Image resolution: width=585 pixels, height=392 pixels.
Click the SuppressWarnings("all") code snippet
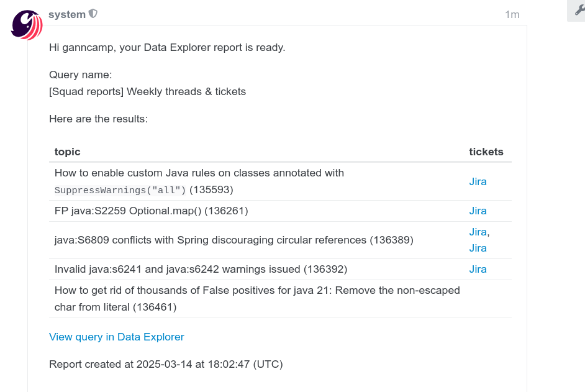coord(120,190)
